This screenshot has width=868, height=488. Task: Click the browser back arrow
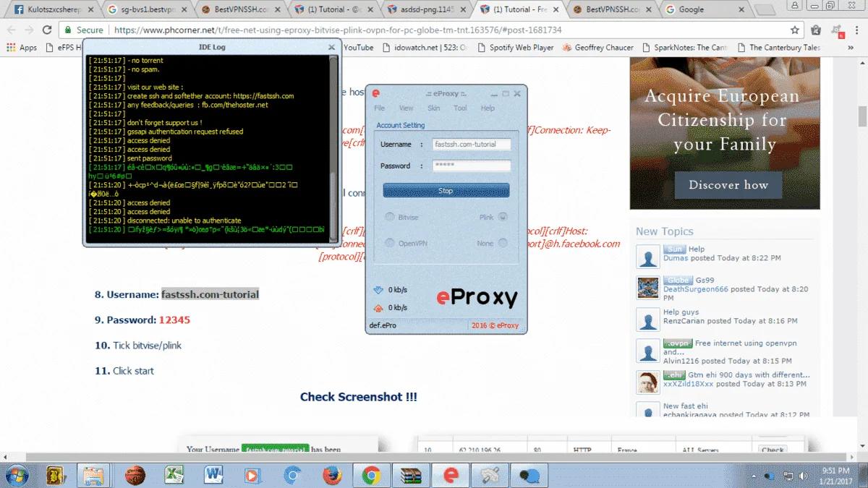click(12, 30)
